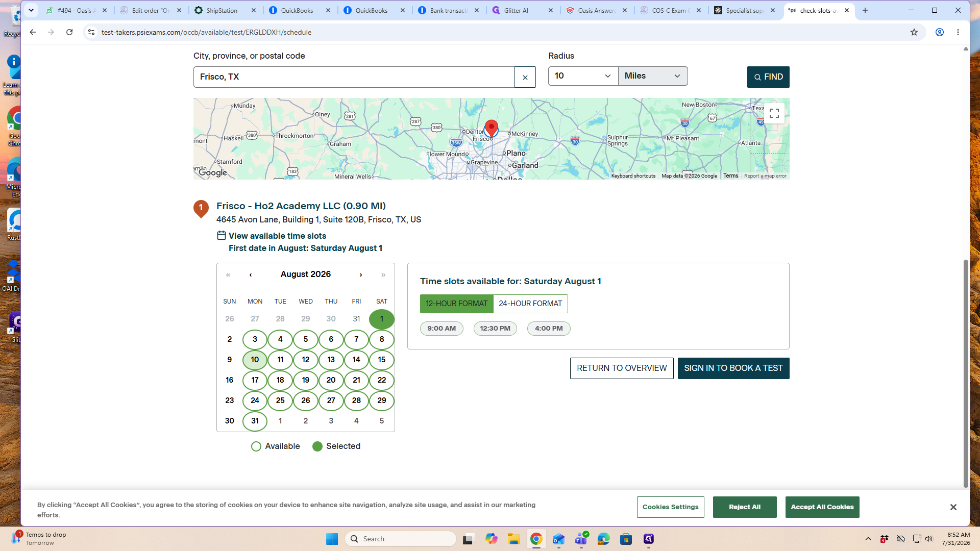980x551 pixels.
Task: Select August 1 in calendar
Action: pos(382,319)
